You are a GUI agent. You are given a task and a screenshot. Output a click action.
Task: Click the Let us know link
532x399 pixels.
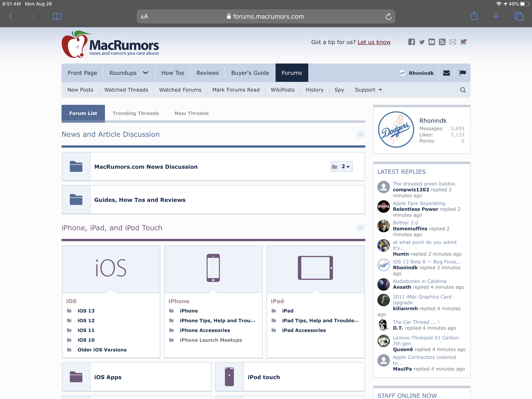point(374,42)
